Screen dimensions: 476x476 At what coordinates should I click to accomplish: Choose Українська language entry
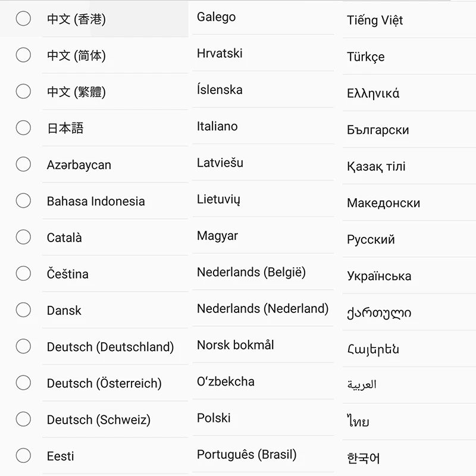click(409, 276)
